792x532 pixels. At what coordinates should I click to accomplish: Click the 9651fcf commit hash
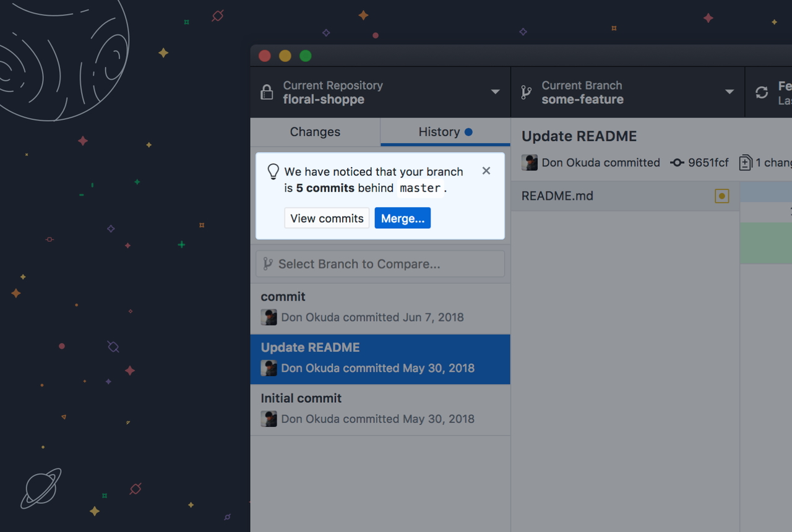(708, 163)
